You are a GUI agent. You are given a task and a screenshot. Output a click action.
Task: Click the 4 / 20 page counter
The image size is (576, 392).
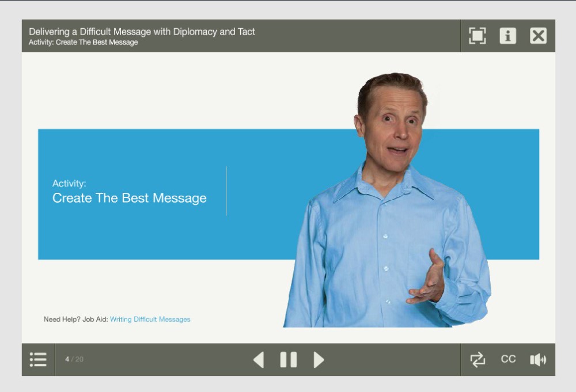pyautogui.click(x=74, y=359)
